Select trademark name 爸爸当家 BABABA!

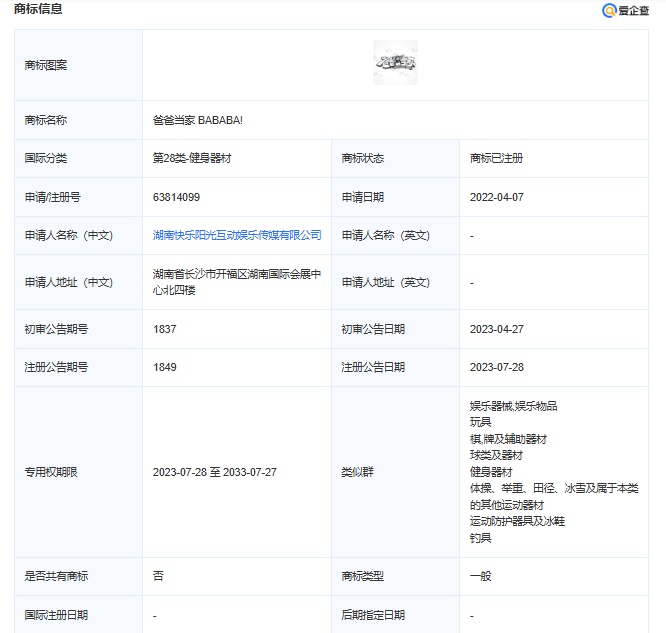click(197, 120)
